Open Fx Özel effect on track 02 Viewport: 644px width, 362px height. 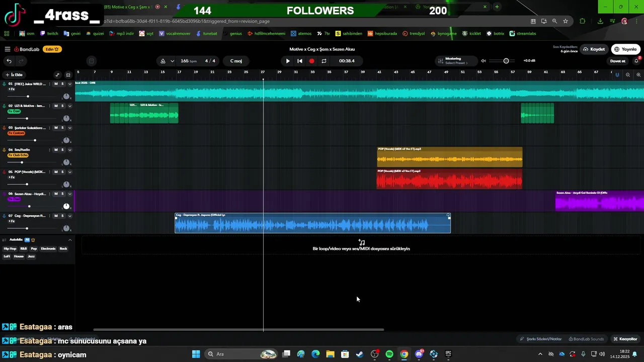point(14,111)
